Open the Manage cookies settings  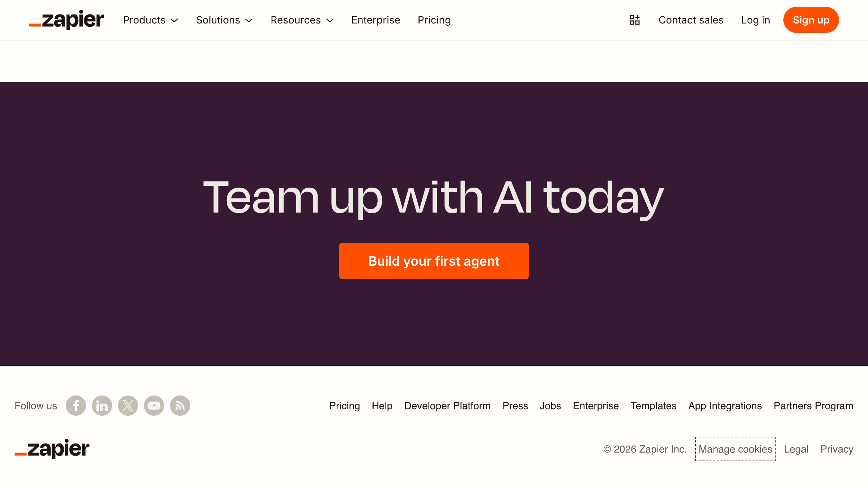point(735,449)
